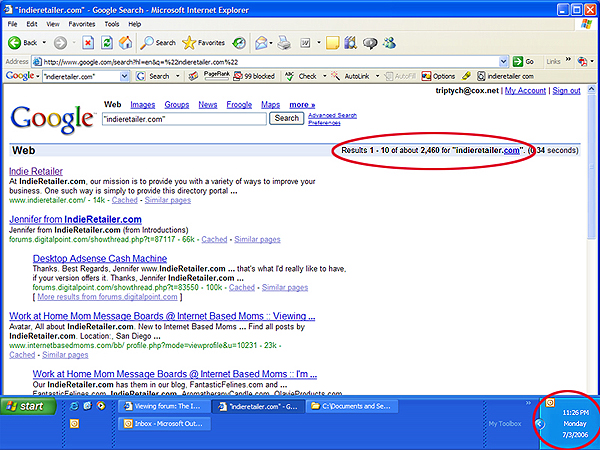This screenshot has width=600, height=450.
Task: Open the Search pane from the IE toolbar
Action: [158, 43]
